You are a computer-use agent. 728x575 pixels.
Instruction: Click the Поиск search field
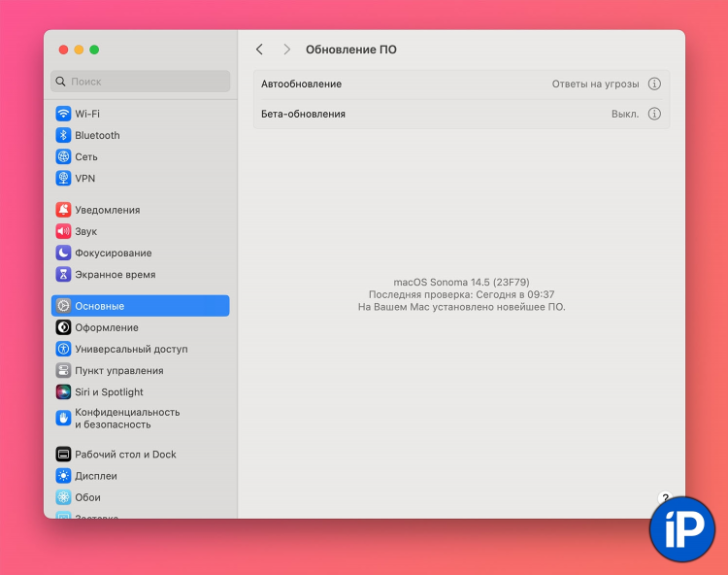tap(140, 82)
